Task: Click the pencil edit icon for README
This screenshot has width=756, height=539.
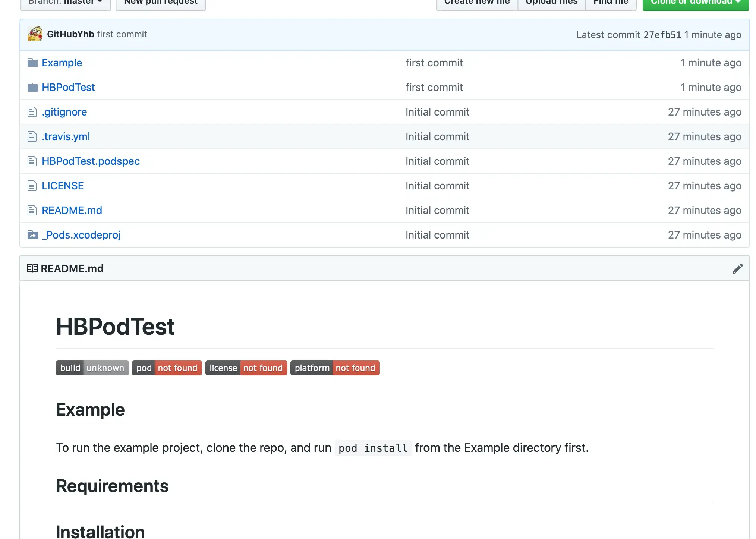Action: pos(737,268)
